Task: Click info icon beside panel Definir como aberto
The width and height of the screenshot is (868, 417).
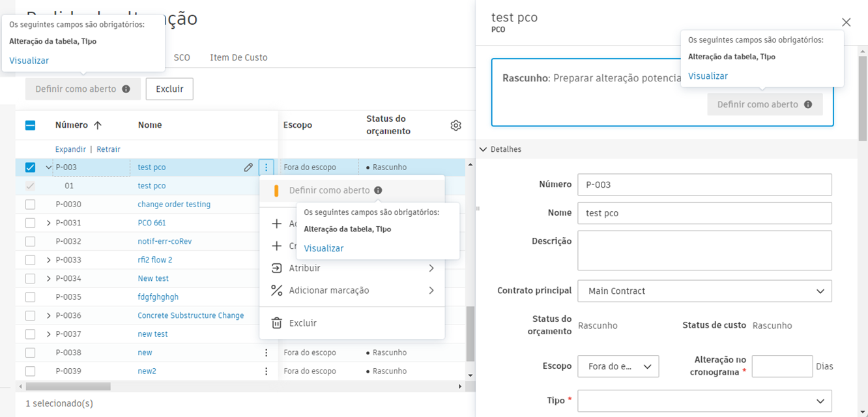Action: pos(808,104)
